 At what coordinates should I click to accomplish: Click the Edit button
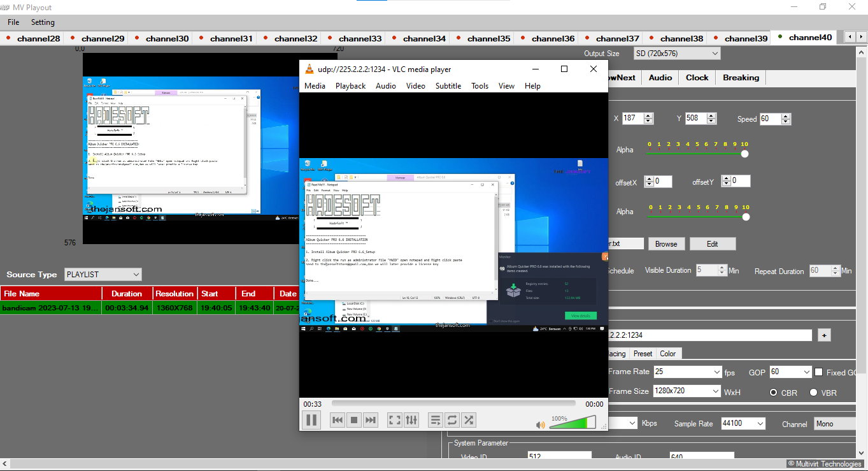713,243
